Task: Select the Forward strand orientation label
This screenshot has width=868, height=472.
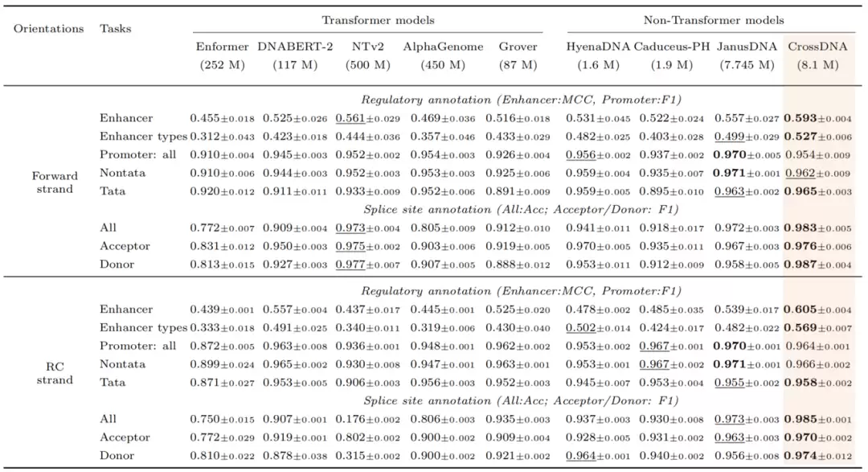Action: tap(55, 183)
